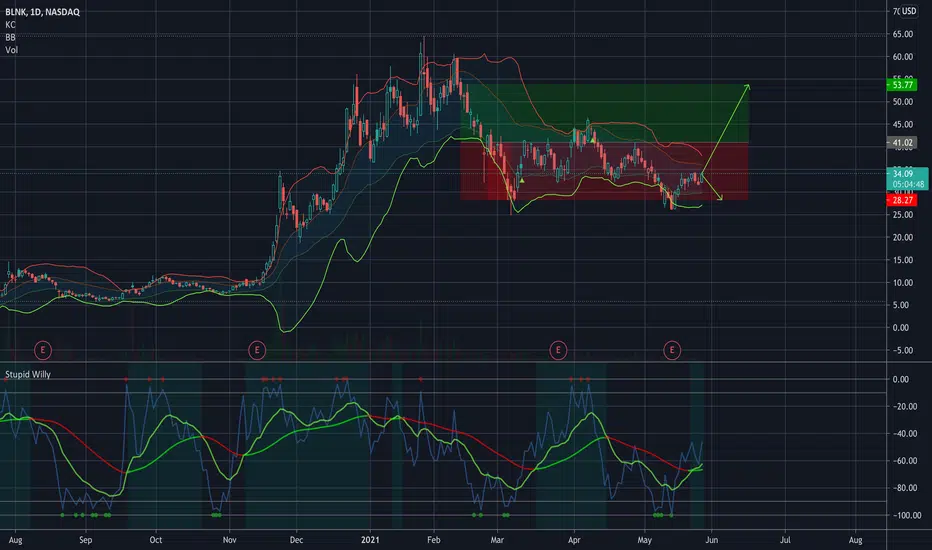Screen dimensions: 932x550
Task: Select the Vol indicator label
Action: click(x=11, y=50)
